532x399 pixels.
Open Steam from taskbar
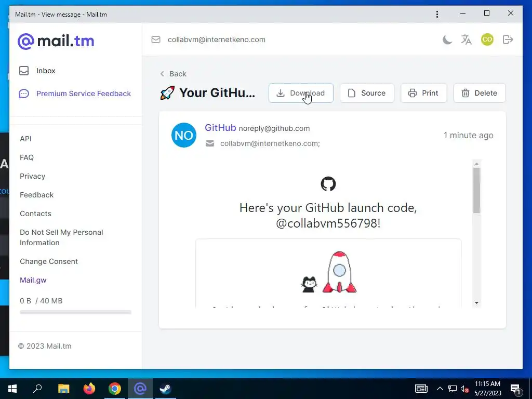pyautogui.click(x=166, y=389)
